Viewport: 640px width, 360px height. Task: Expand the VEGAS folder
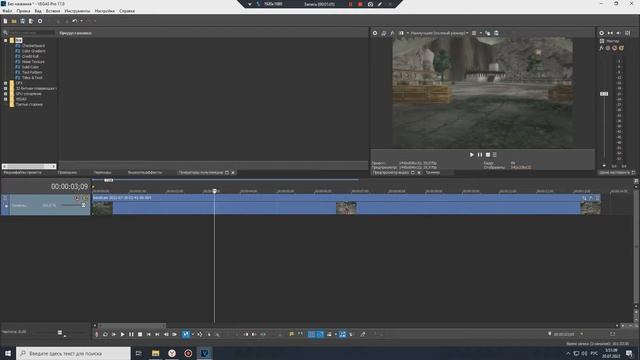[x=6, y=99]
